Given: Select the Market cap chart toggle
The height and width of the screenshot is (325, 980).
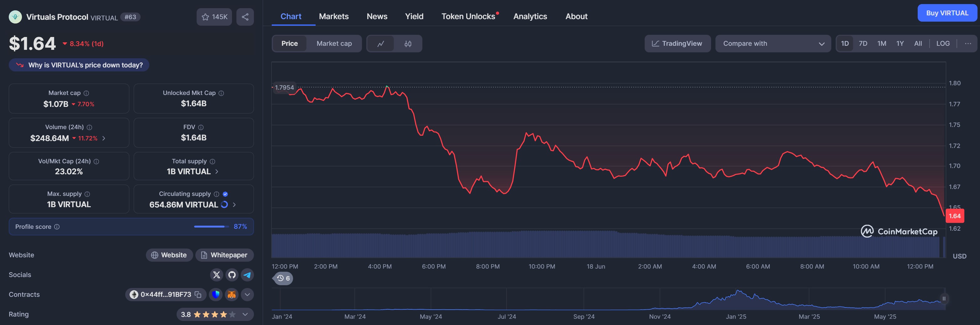Looking at the screenshot, I should [334, 44].
